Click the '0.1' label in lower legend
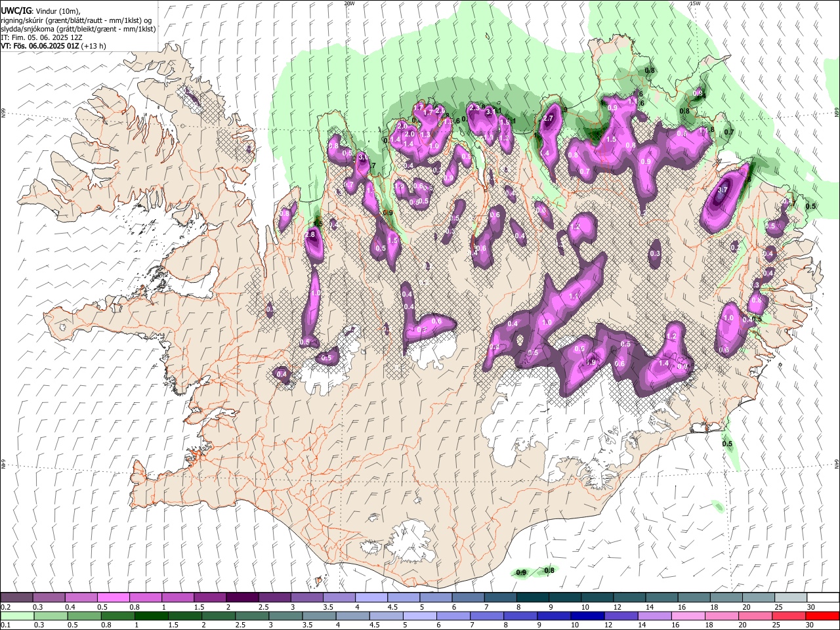This screenshot has width=840, height=630. [x=5, y=625]
